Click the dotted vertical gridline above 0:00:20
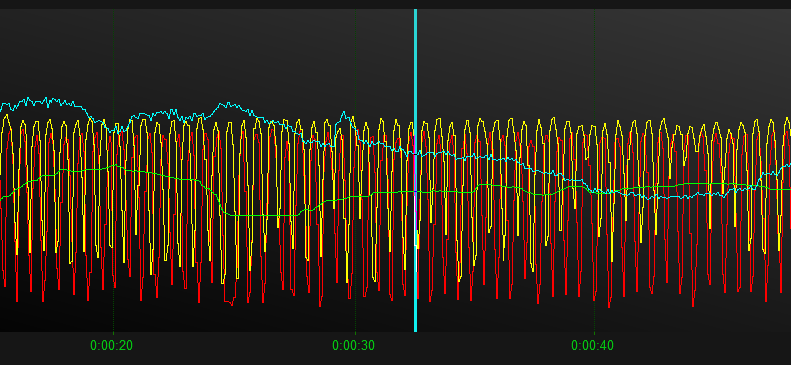This screenshot has width=791, height=365. point(114,170)
